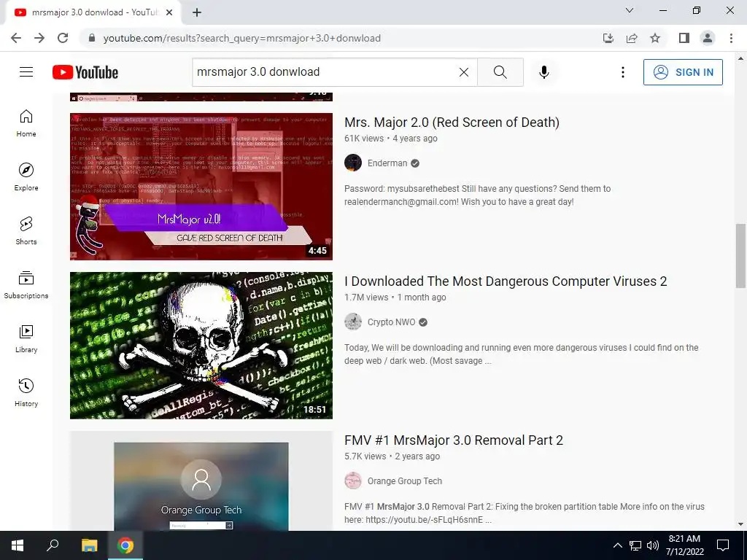This screenshot has width=747, height=560.
Task: Open Windows taskbar search
Action: click(x=53, y=545)
